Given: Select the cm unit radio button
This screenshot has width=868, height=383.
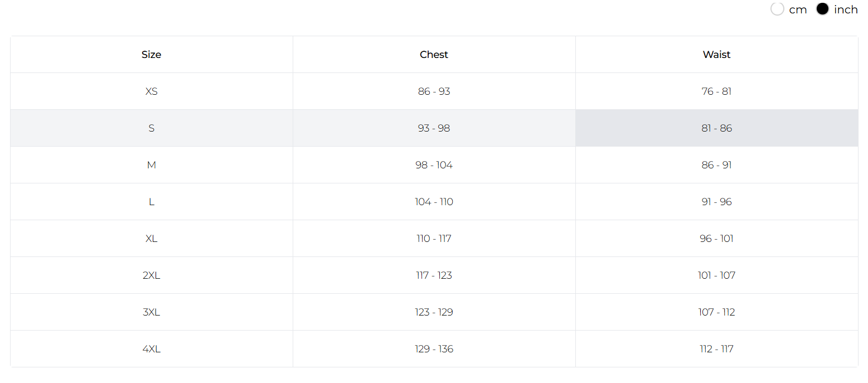Looking at the screenshot, I should point(777,9).
